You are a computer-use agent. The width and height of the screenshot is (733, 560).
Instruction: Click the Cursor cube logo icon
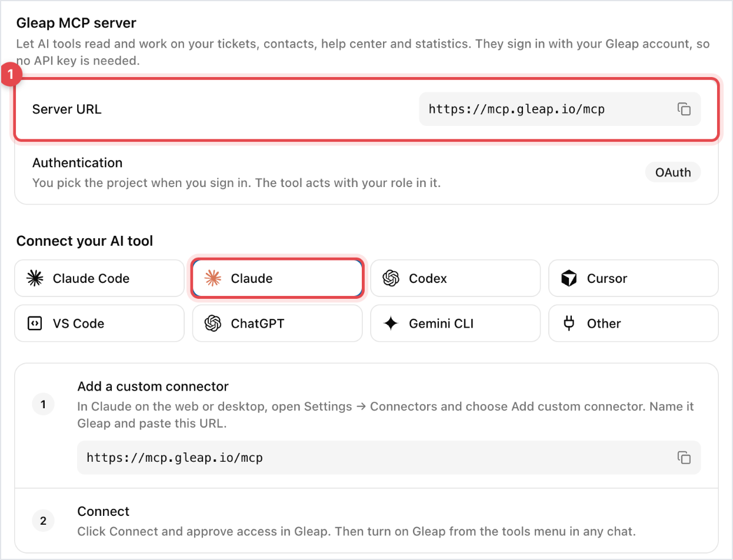(x=569, y=278)
